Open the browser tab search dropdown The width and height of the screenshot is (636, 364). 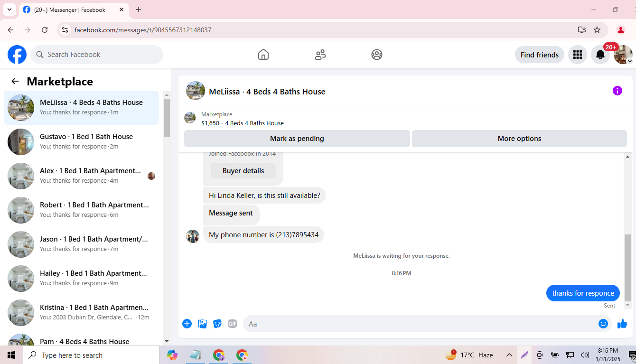coord(9,9)
